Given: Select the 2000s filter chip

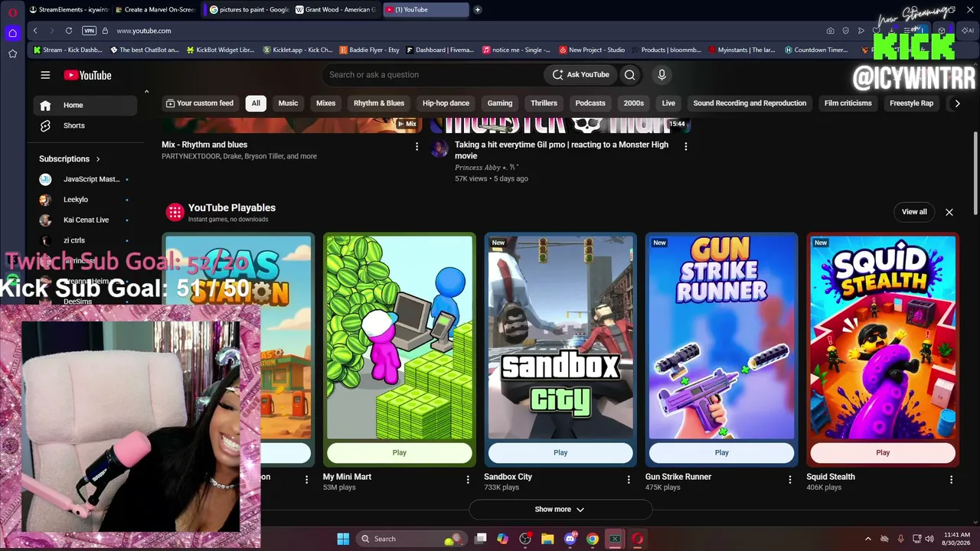Looking at the screenshot, I should tap(634, 103).
